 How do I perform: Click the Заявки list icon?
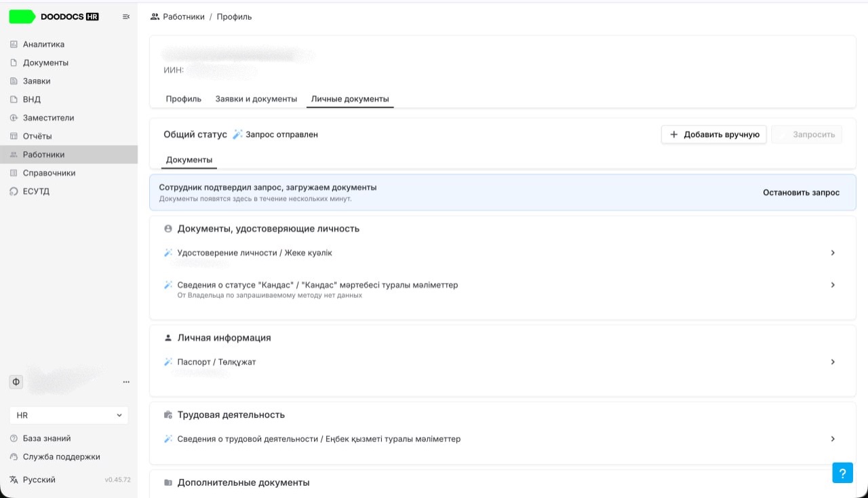(x=14, y=81)
